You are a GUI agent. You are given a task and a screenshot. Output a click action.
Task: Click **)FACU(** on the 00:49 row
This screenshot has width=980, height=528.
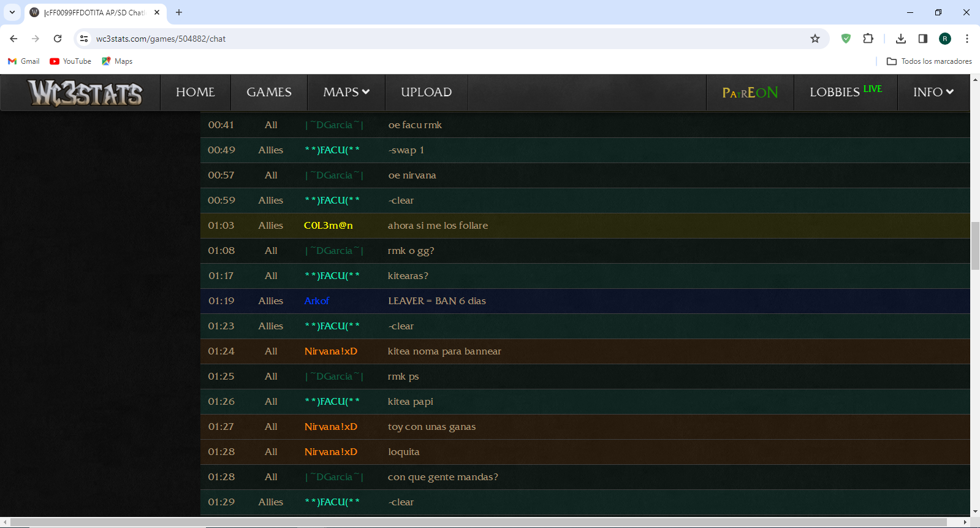coord(332,150)
